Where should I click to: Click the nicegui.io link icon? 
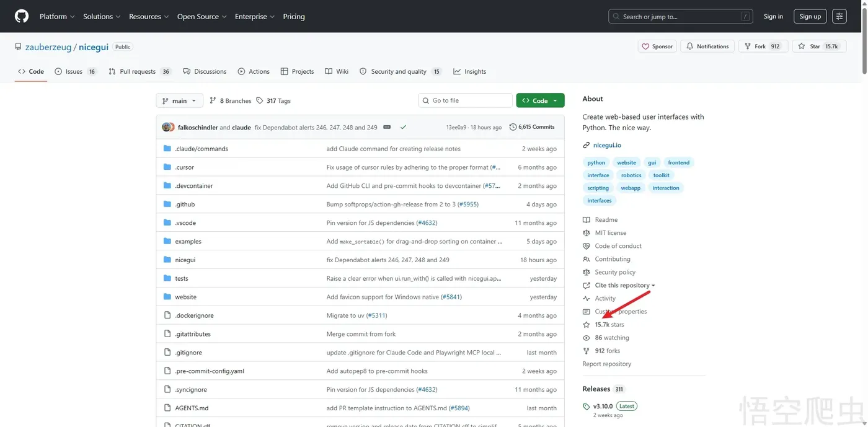[x=587, y=145]
